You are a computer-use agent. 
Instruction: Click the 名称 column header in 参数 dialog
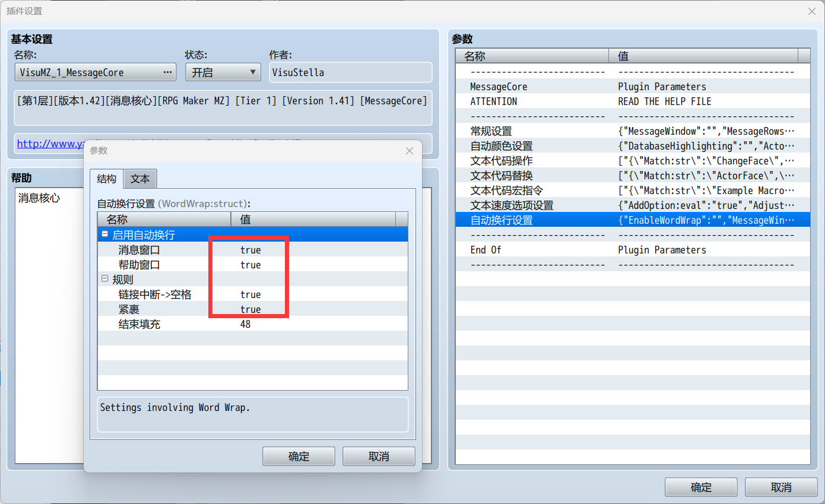(164, 220)
